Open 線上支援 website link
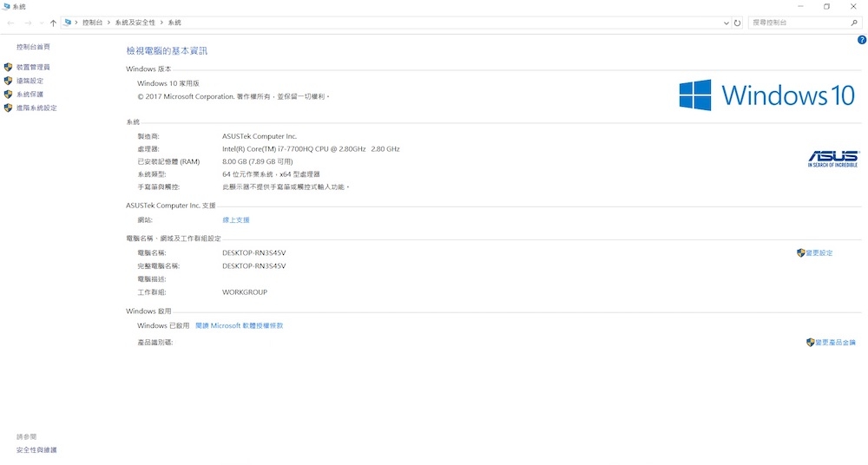Viewport: 868px width, 465px height. point(236,219)
